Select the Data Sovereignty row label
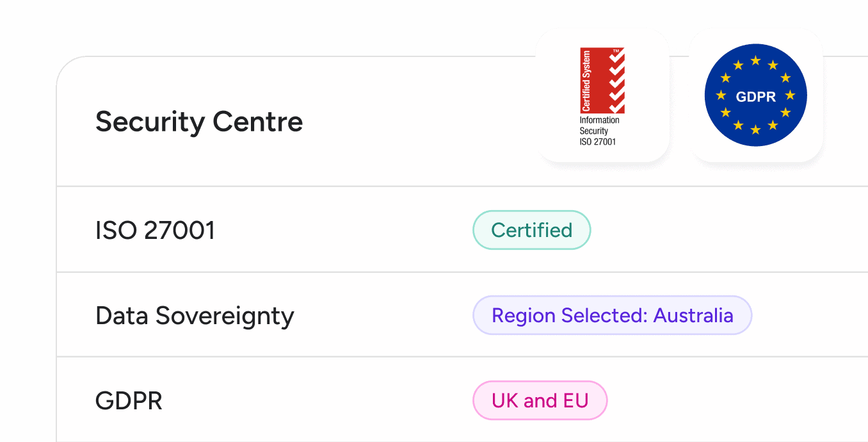 195,316
